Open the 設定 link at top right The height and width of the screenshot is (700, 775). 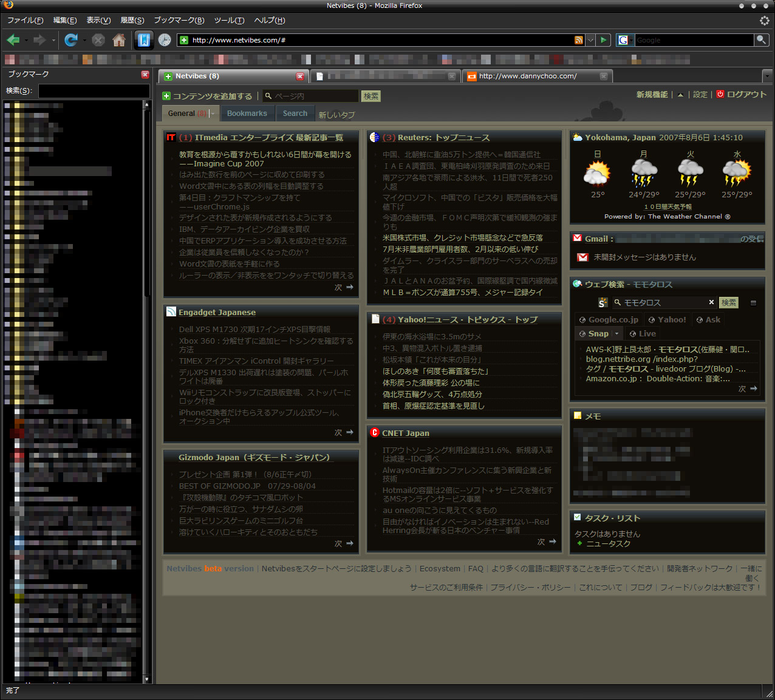pos(700,95)
